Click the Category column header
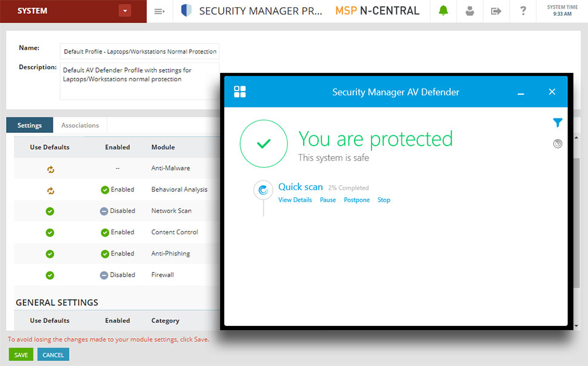This screenshot has height=366, width=588. click(x=165, y=320)
